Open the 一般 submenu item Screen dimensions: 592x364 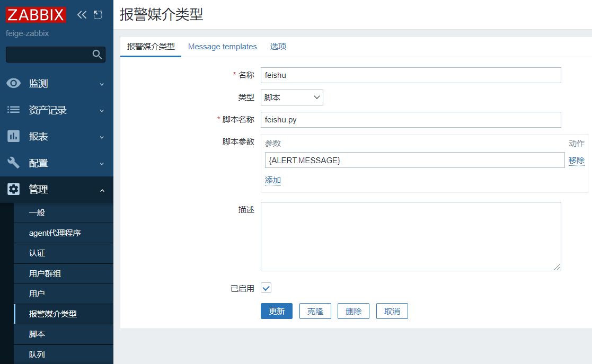click(x=64, y=213)
